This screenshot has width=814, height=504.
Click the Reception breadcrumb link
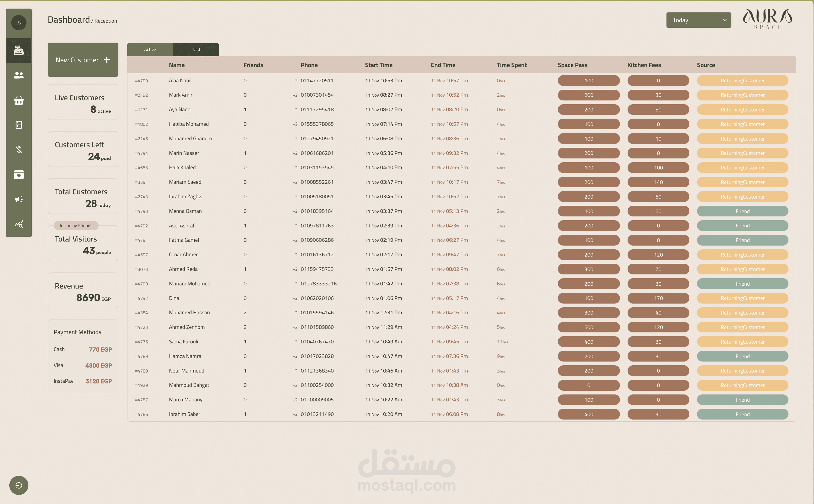point(106,21)
